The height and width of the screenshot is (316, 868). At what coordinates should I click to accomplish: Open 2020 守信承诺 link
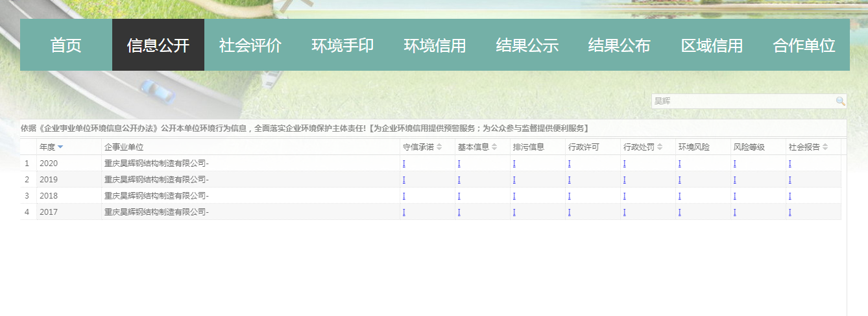click(x=404, y=164)
